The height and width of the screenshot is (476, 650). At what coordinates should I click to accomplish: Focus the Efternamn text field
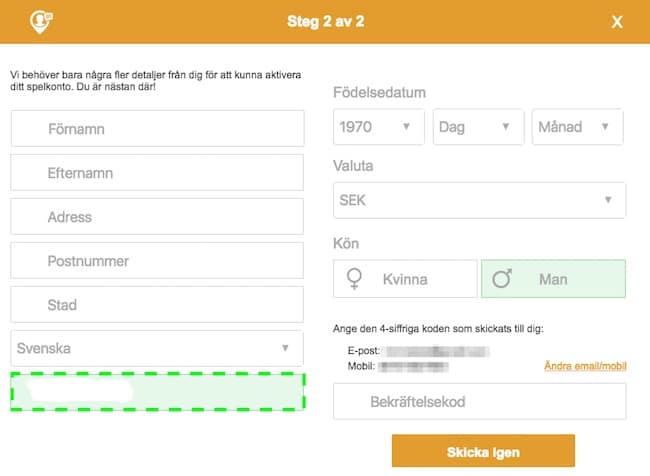(157, 173)
